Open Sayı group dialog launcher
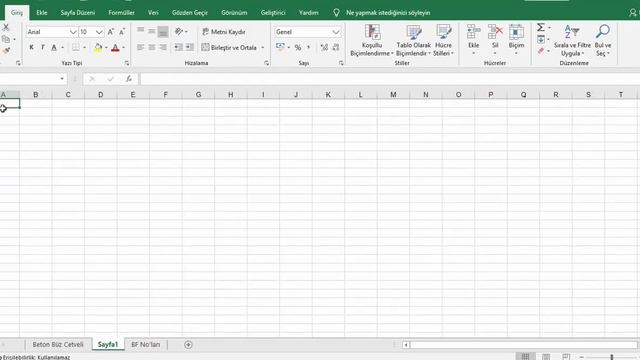Screen dimensions: 640x360 tap(341, 63)
